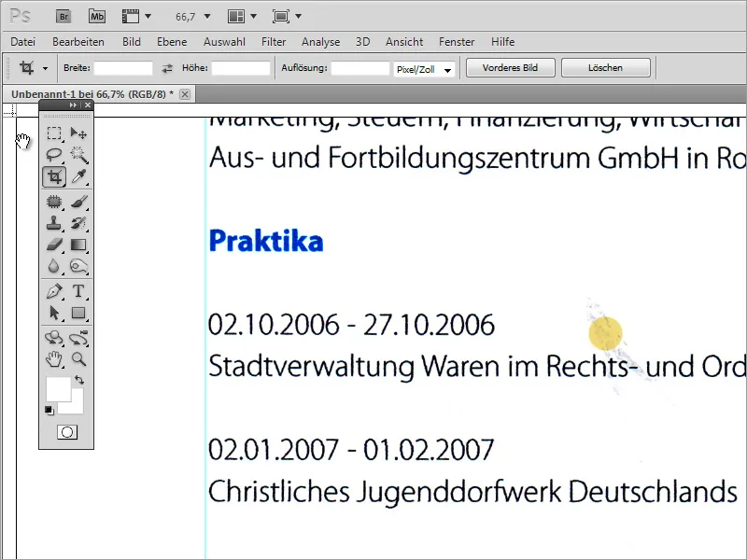Switch to the Unbenannt-1 document tab
This screenshot has width=747, height=560.
click(92, 94)
